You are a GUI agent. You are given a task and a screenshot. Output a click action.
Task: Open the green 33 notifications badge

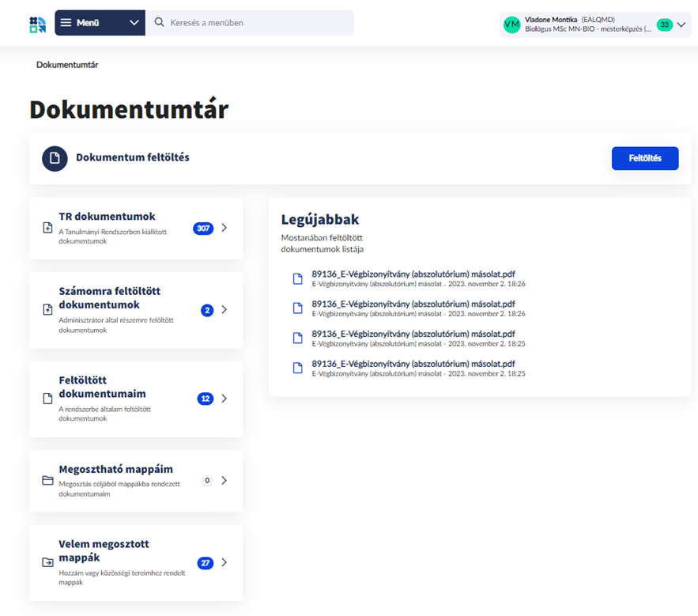[665, 25]
